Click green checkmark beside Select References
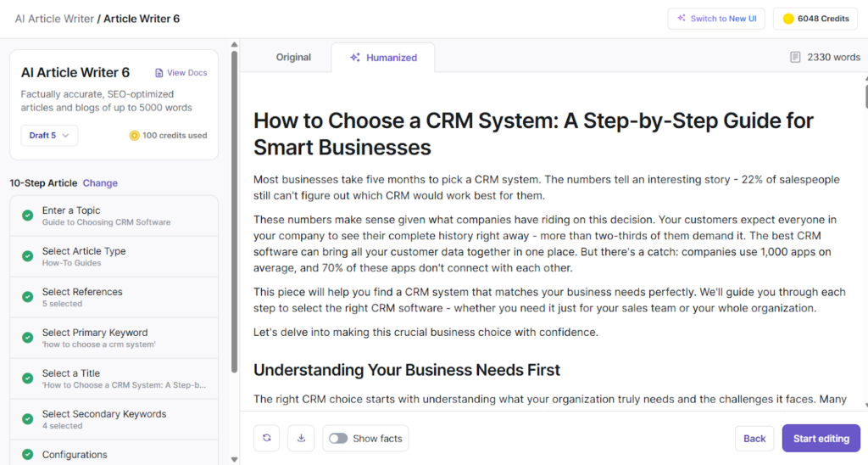 click(x=27, y=297)
